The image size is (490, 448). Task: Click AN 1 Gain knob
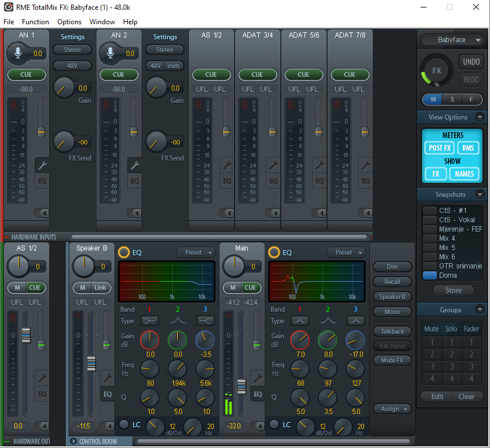pos(64,88)
